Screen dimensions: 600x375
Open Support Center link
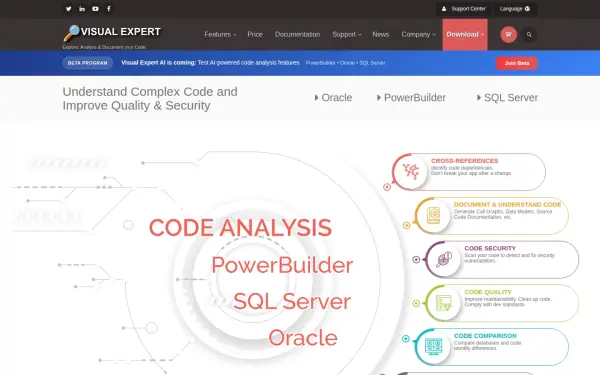(x=464, y=8)
